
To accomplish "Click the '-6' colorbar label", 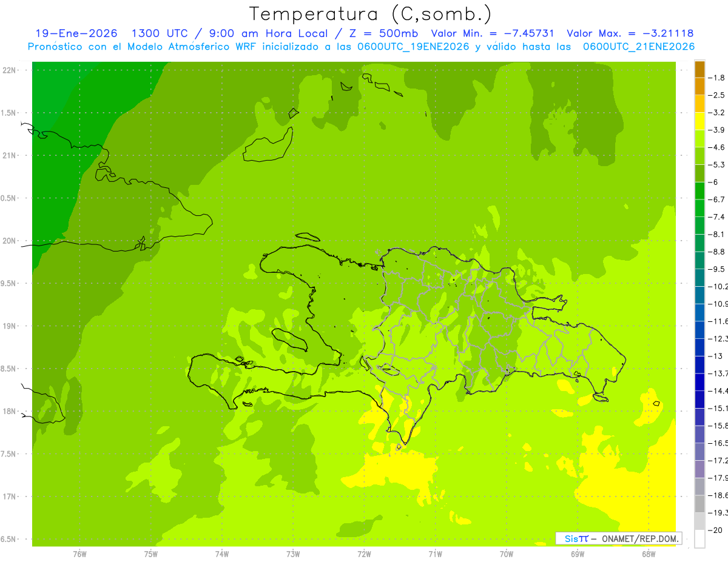I will click(713, 182).
